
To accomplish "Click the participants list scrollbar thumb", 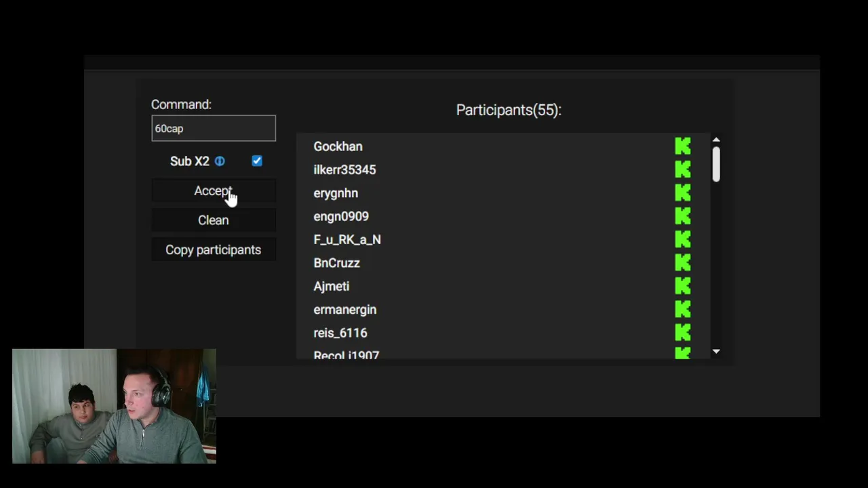I will (716, 164).
